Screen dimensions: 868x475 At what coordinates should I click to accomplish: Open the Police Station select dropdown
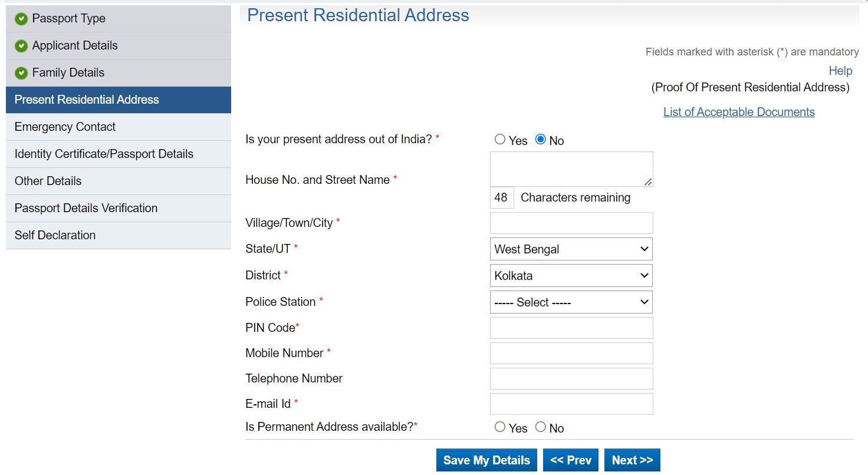pyautogui.click(x=571, y=302)
